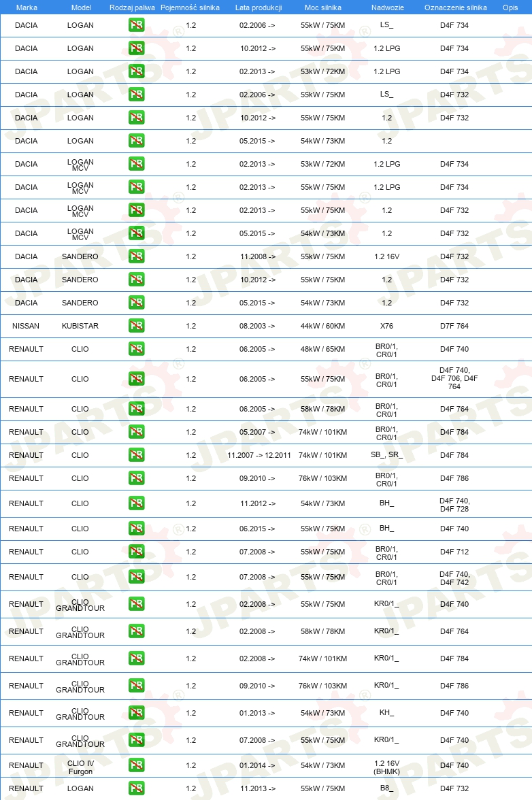Click the 48kW / 65KM power cell
The width and height of the screenshot is (532, 800).
pyautogui.click(x=322, y=349)
